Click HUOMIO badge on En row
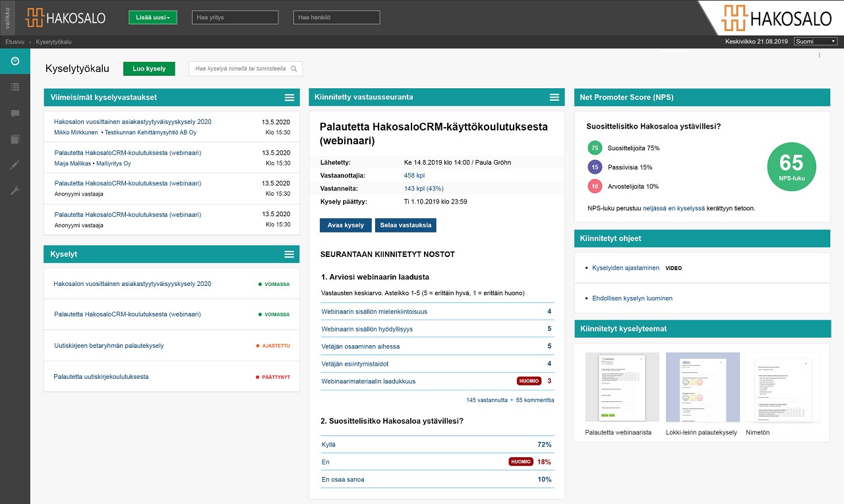844x504 pixels. (x=521, y=462)
